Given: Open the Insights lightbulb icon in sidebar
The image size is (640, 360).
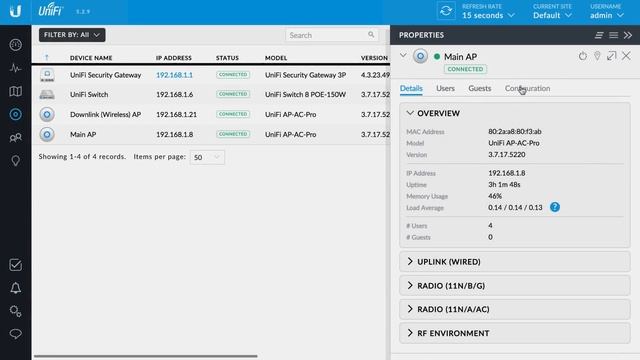Looking at the screenshot, I should [x=16, y=161].
